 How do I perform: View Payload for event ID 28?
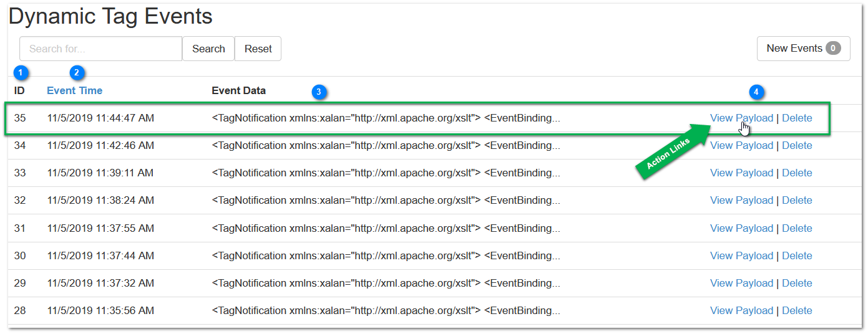[x=741, y=310]
